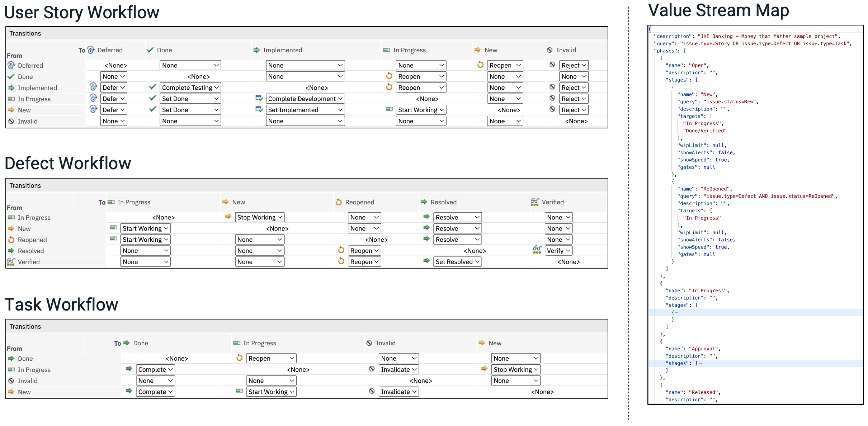Open Complete dropdown in Task In Progress row
Image resolution: width=868 pixels, height=426 pixels.
click(x=155, y=369)
